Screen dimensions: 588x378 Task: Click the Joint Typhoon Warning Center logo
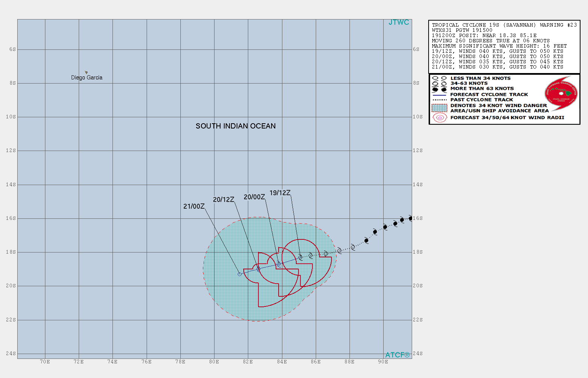tap(561, 93)
